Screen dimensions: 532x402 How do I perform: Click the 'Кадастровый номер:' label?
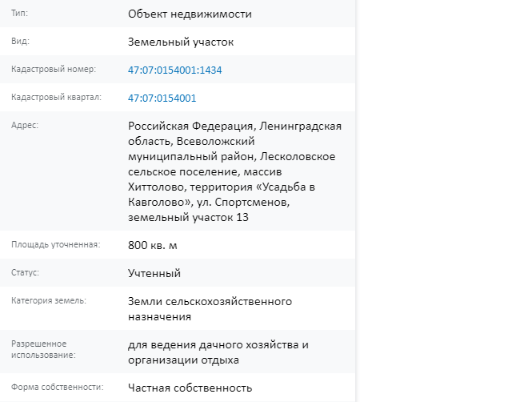click(54, 69)
